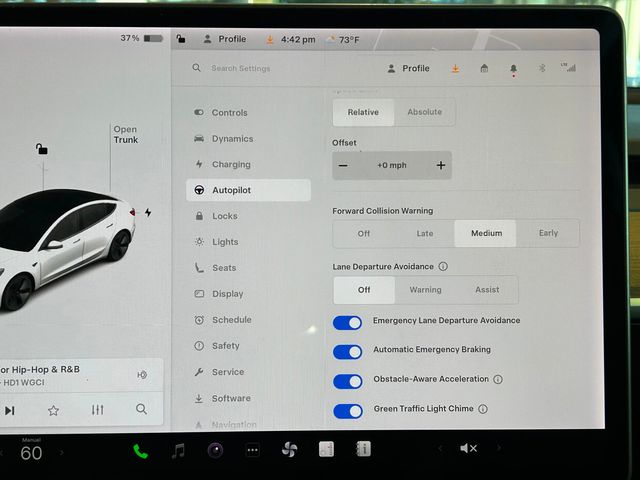
Task: Open the Phone app in bottom bar
Action: (x=140, y=451)
